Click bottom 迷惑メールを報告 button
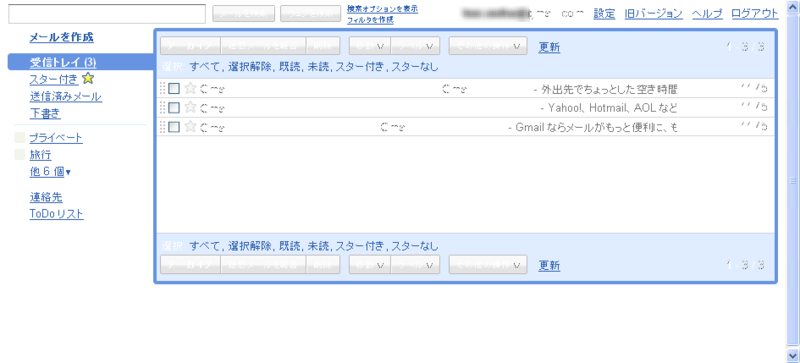Image resolution: width=800 pixels, height=363 pixels. tap(263, 265)
